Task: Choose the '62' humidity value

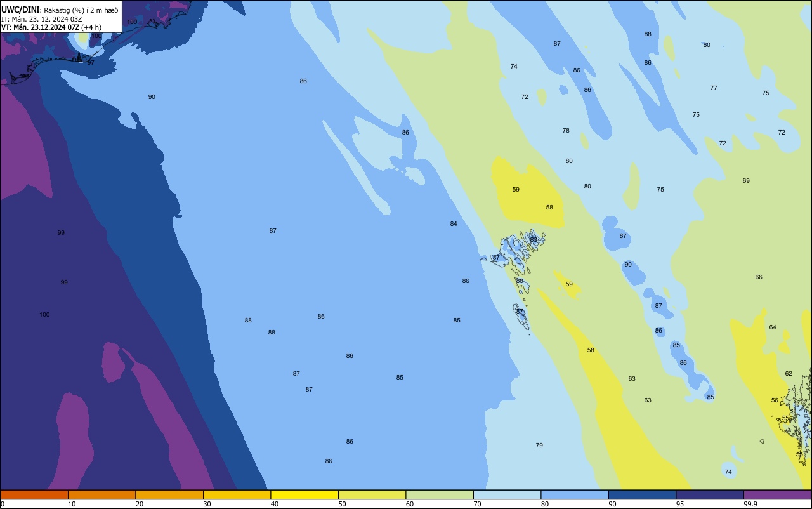Action: (789, 373)
